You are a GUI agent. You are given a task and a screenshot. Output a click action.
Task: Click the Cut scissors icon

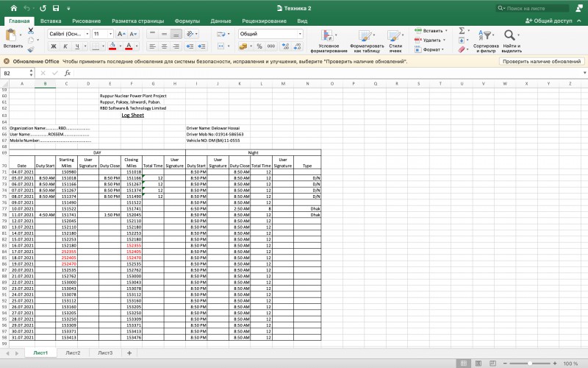click(31, 31)
